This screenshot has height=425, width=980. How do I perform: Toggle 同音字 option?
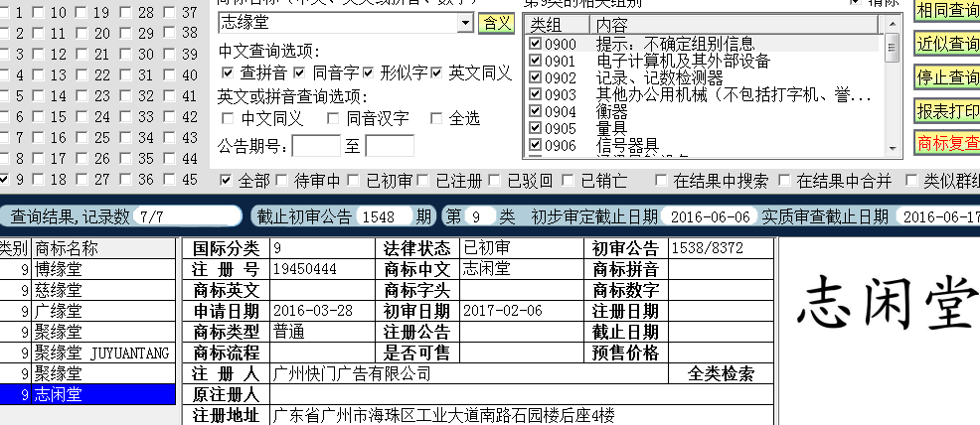pyautogui.click(x=300, y=73)
